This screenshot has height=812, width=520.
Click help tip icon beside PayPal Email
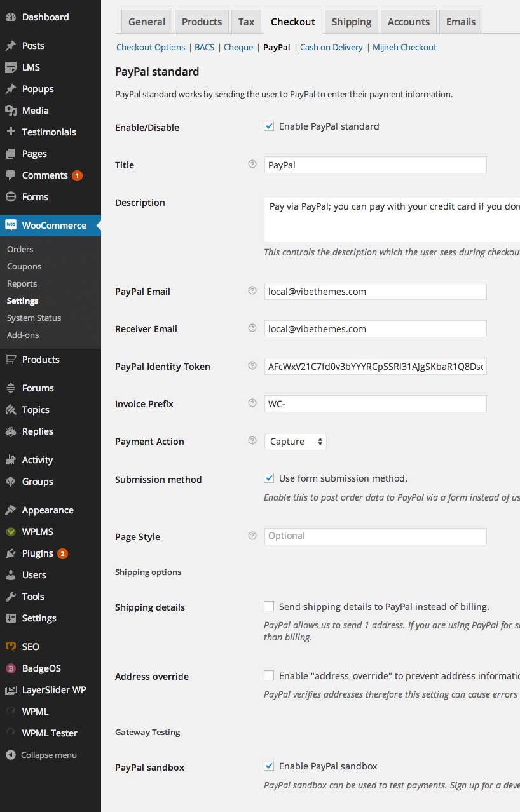point(252,291)
